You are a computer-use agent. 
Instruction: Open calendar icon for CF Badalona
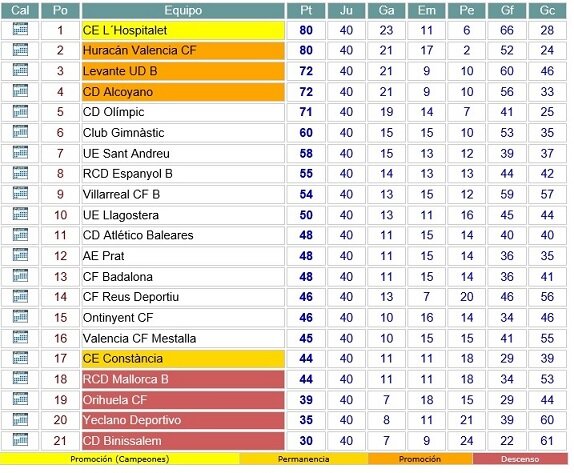click(x=20, y=276)
